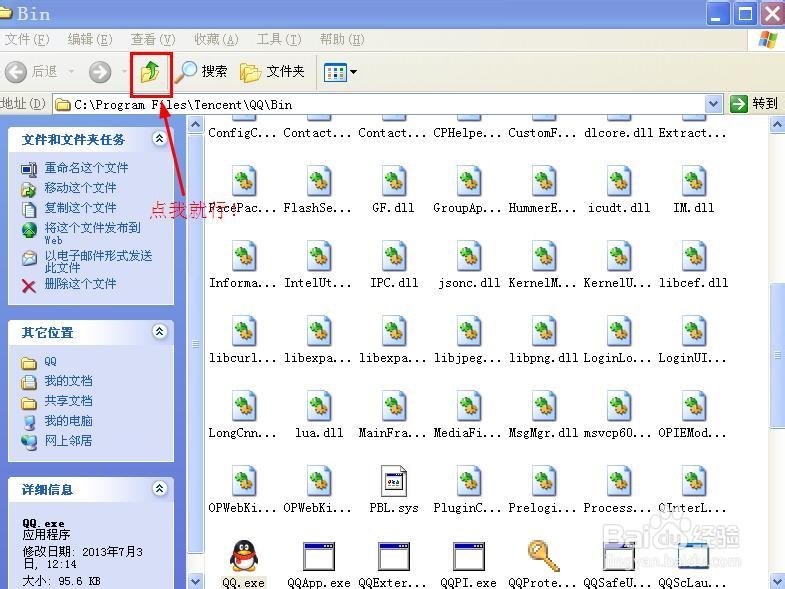Select the PluginC... file icon
This screenshot has height=589, width=785.
469,481
